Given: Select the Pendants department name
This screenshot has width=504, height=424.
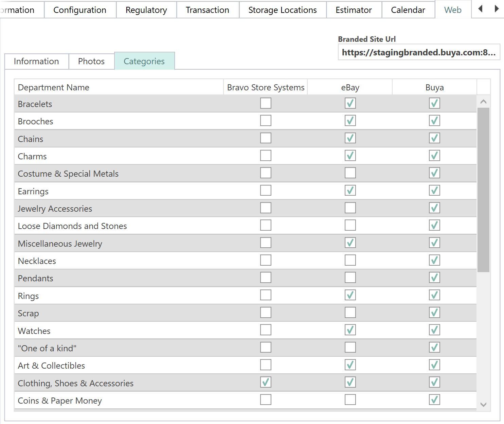Looking at the screenshot, I should pyautogui.click(x=36, y=278).
